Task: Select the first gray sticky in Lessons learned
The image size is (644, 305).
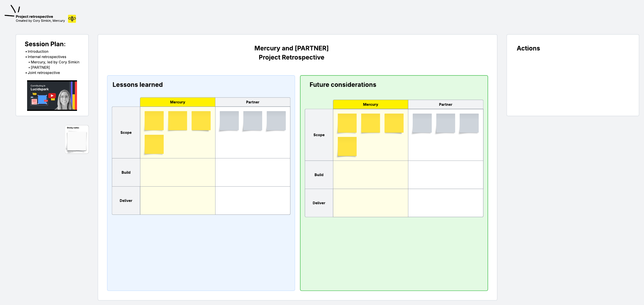Action: (229, 121)
